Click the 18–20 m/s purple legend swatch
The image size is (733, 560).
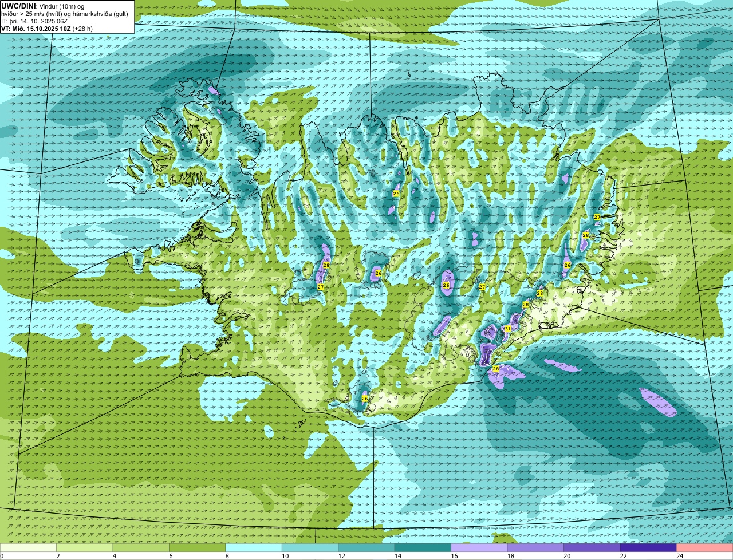(x=535, y=548)
